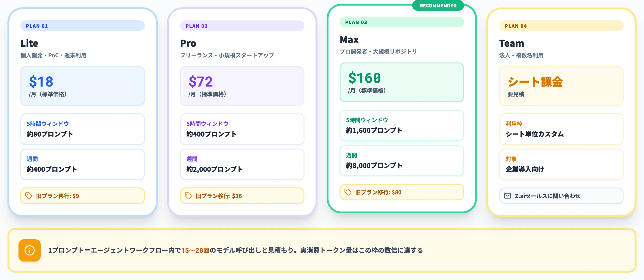The width and height of the screenshot is (644, 280).
Task: Click the Pro 5-hour window 約400プロンプト value
Action: pos(211,134)
